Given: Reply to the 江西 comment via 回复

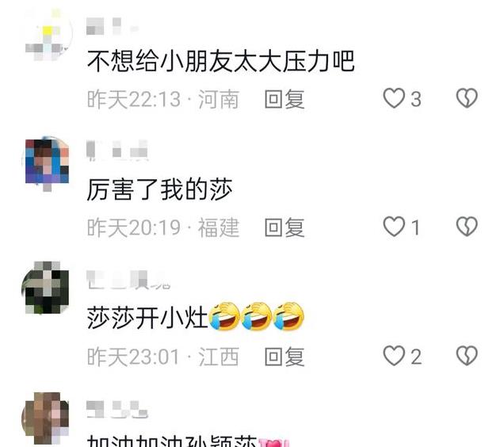Looking at the screenshot, I should (284, 357).
